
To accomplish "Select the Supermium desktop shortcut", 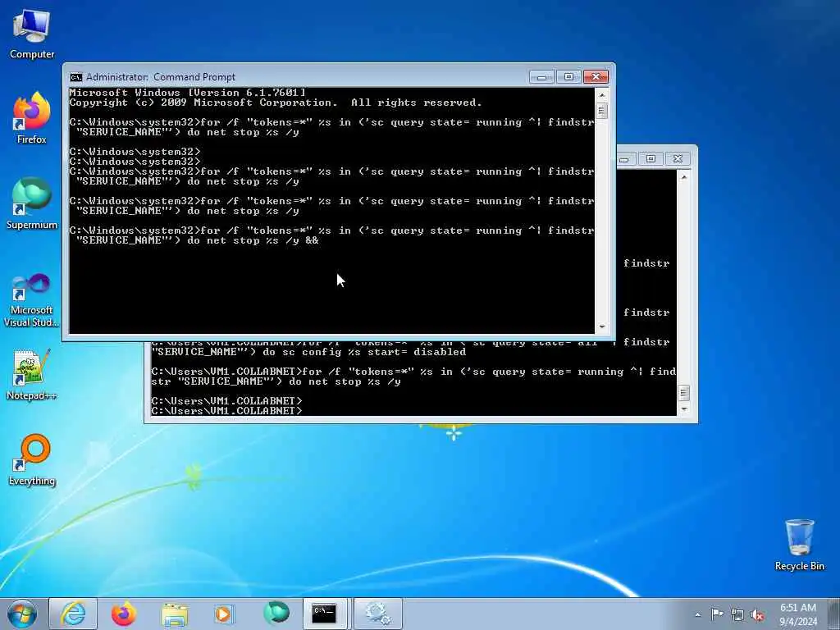I will [32, 204].
